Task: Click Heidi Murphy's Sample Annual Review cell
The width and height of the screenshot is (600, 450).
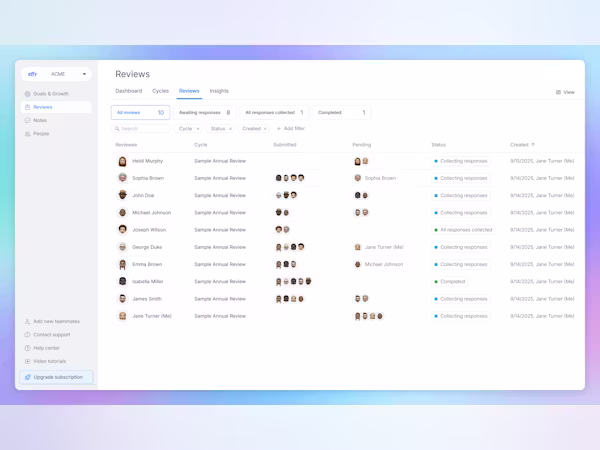Action: point(220,161)
